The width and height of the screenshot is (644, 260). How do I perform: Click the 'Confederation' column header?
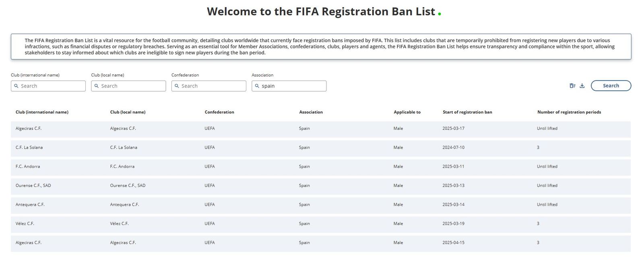point(219,112)
